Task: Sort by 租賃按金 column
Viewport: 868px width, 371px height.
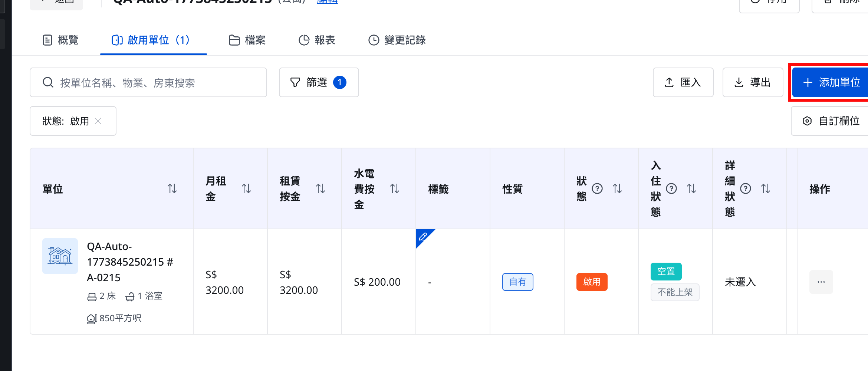Action: [320, 189]
